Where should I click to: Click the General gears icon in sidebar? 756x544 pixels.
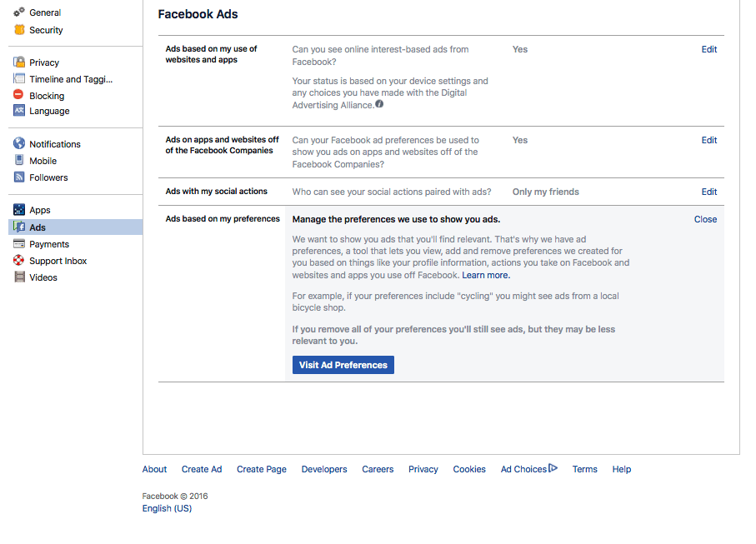point(19,12)
